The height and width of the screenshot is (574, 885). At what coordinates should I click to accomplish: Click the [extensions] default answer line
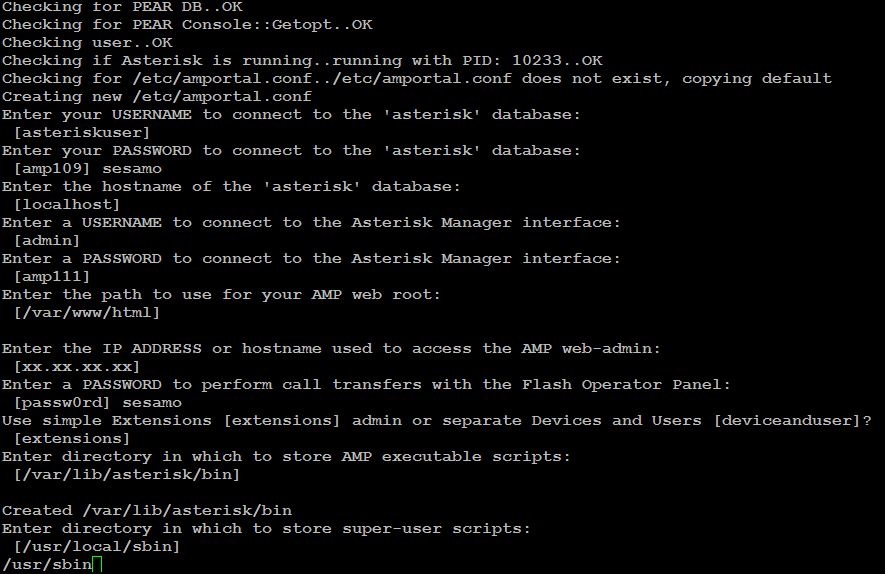click(x=72, y=439)
